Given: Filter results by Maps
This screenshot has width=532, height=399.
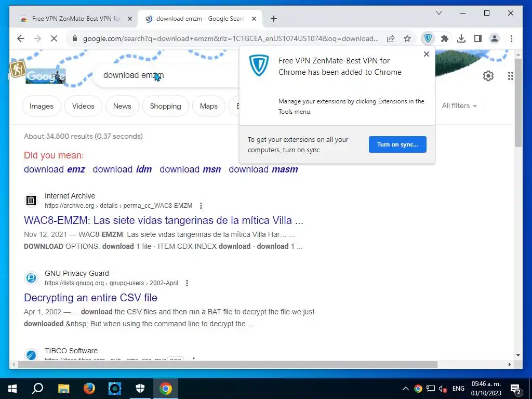Looking at the screenshot, I should click(x=209, y=106).
